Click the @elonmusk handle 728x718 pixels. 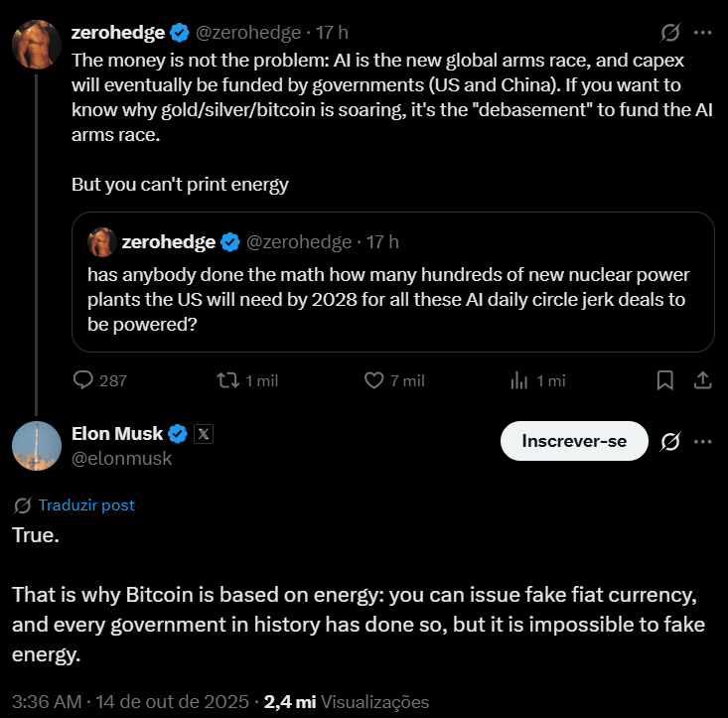pyautogui.click(x=121, y=458)
